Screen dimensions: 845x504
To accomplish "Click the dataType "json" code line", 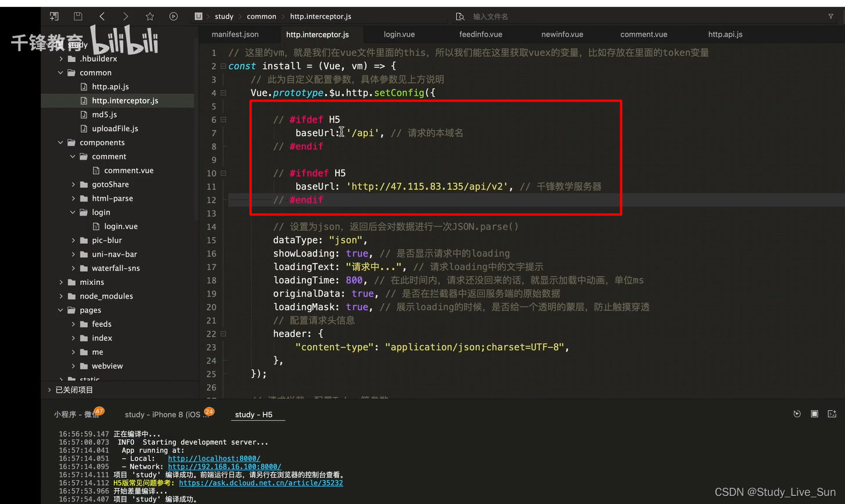I will click(321, 240).
